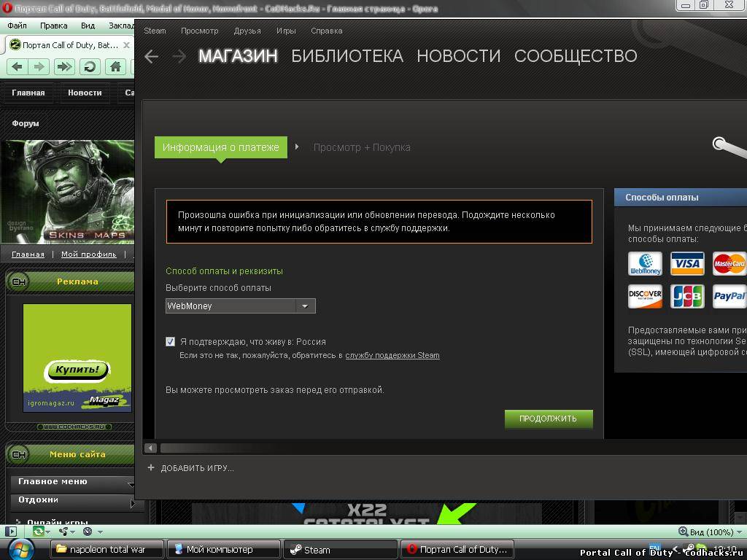Open the Друзья menu in Steam

247,31
